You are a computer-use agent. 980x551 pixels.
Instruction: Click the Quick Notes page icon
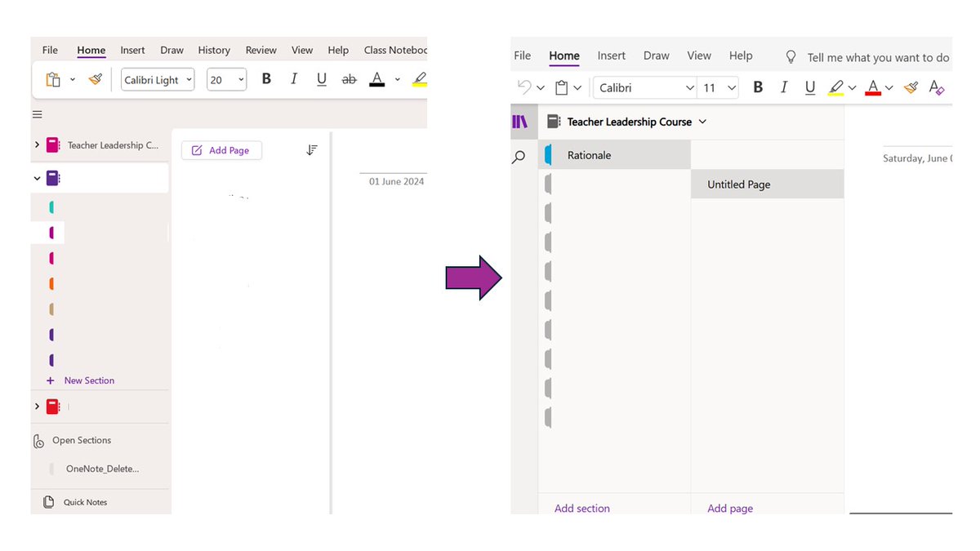pos(48,502)
